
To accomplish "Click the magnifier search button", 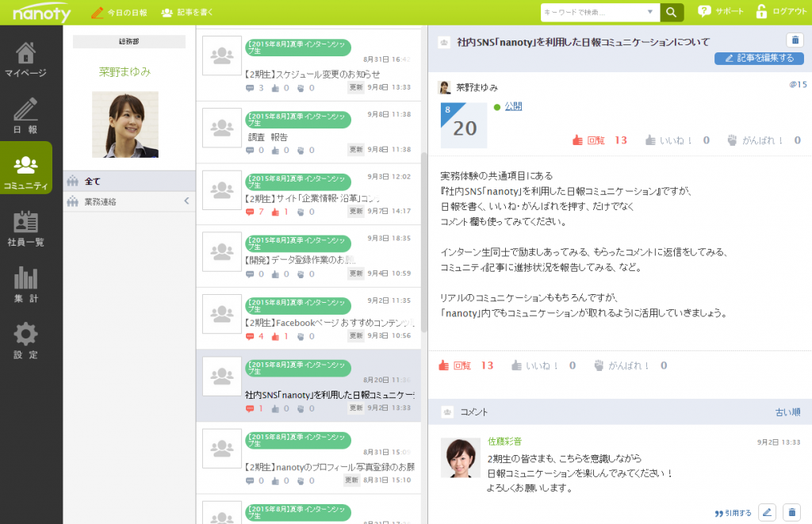I will [x=672, y=13].
